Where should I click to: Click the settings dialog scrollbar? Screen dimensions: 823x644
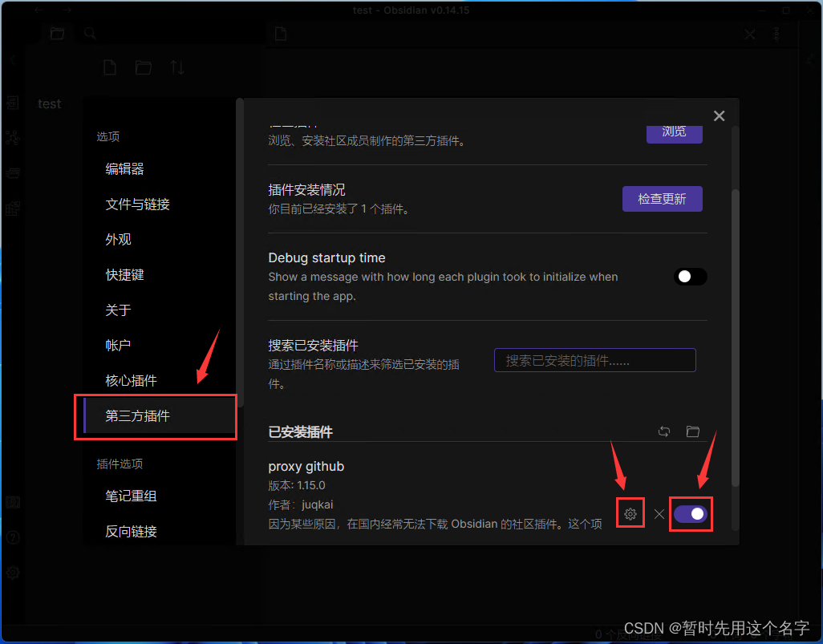click(736, 338)
